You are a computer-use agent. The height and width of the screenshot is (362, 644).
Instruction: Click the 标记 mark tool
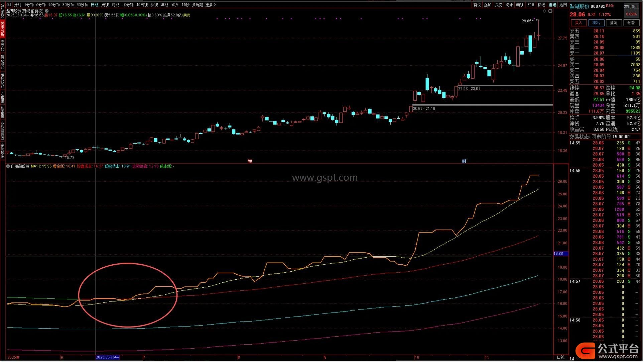(541, 5)
